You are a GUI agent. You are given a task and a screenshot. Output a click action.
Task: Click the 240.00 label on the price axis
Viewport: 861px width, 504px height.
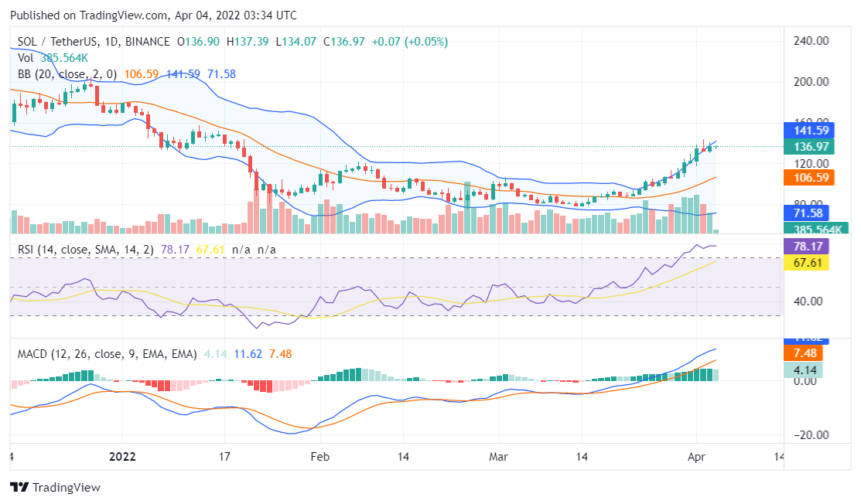click(812, 41)
